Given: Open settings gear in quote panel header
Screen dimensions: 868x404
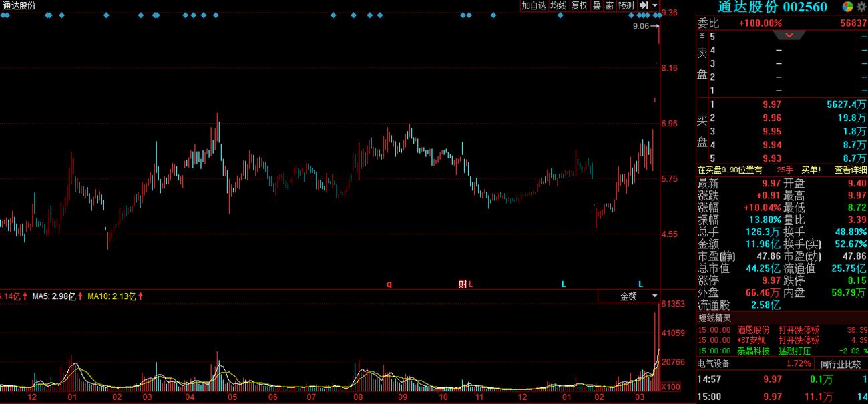Looking at the screenshot, I should point(861,6).
